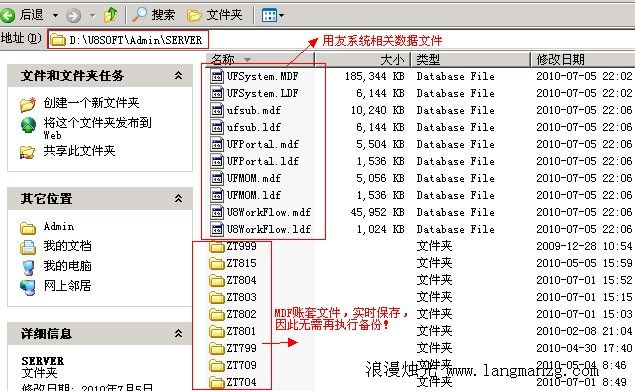Open 我的电脑 from other places

(68, 266)
